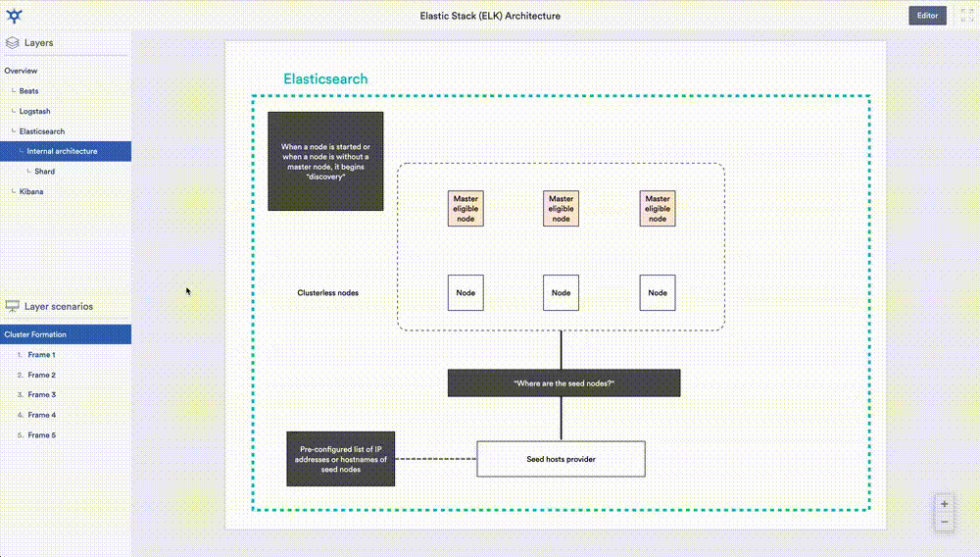
Task: Select the Logstash layer
Action: [34, 111]
